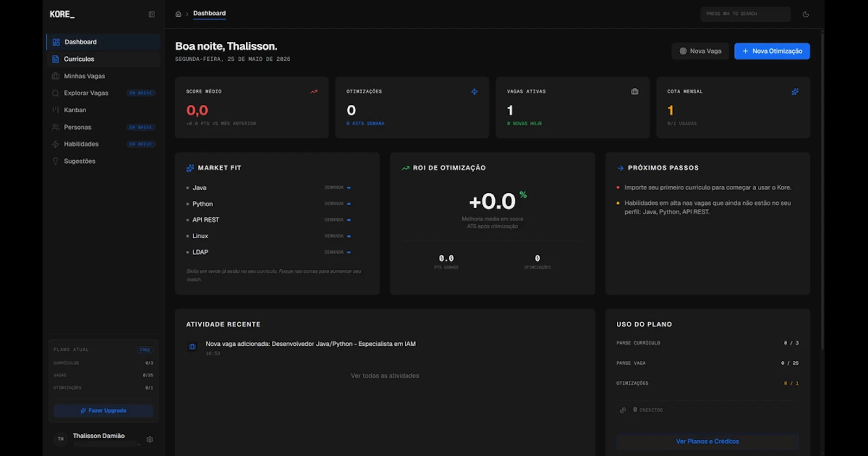Screen dimensions: 868x456
Task: Click the Personas people icon
Action: point(55,127)
